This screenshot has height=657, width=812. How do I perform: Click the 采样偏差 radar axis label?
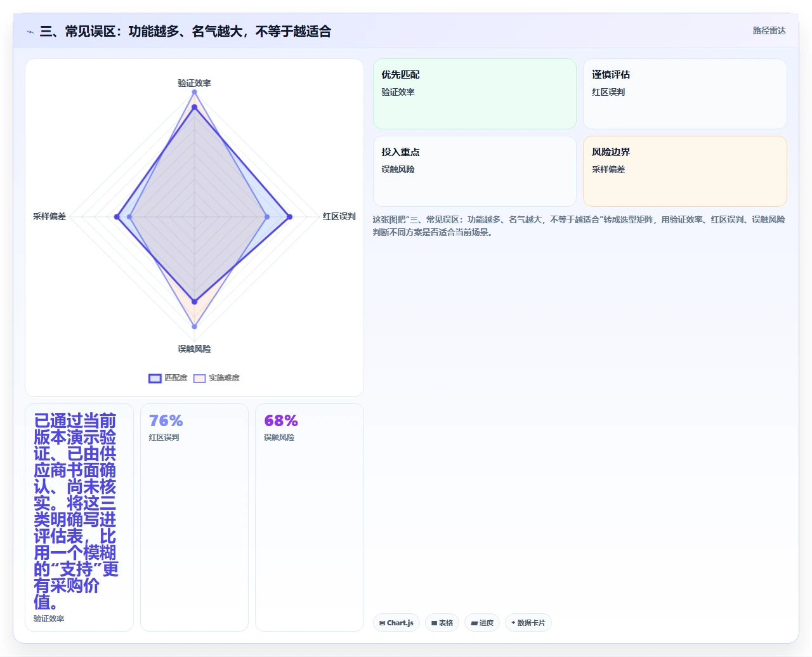point(49,216)
